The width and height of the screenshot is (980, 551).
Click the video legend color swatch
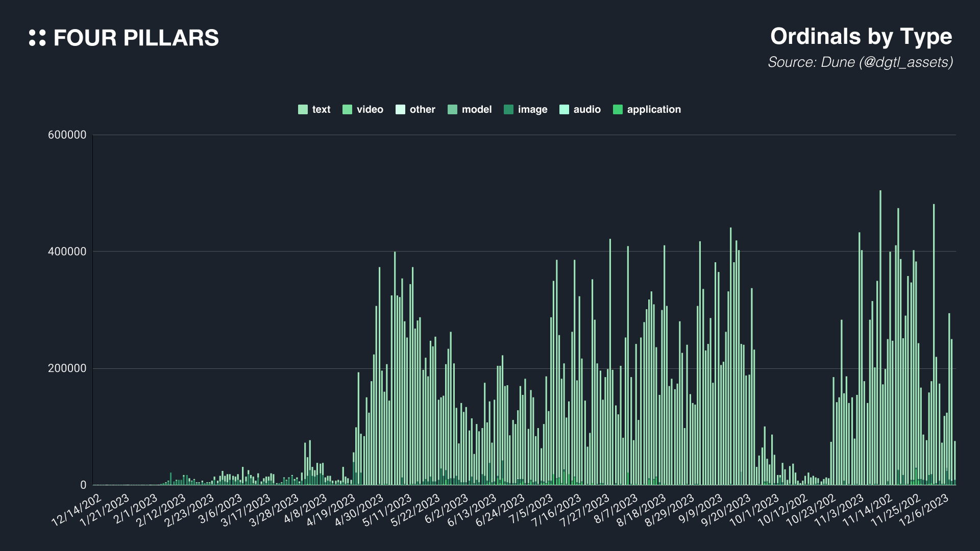pos(347,110)
